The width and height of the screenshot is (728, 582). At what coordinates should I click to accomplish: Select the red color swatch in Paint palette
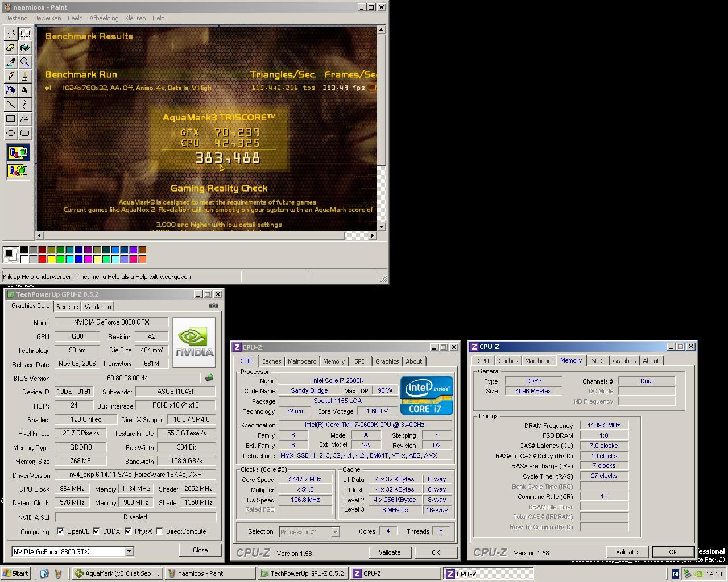coord(42,259)
